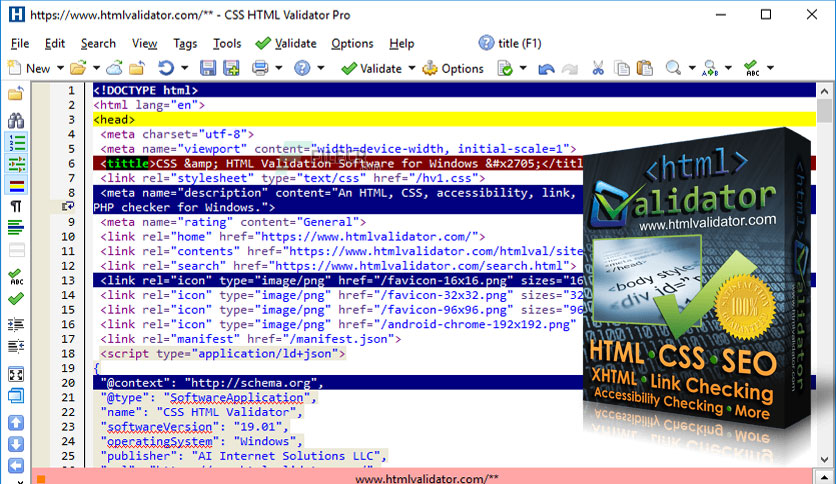Screen dimensions: 836x484
Task: Click the sidebar cascading windows icon
Action: coord(16,396)
